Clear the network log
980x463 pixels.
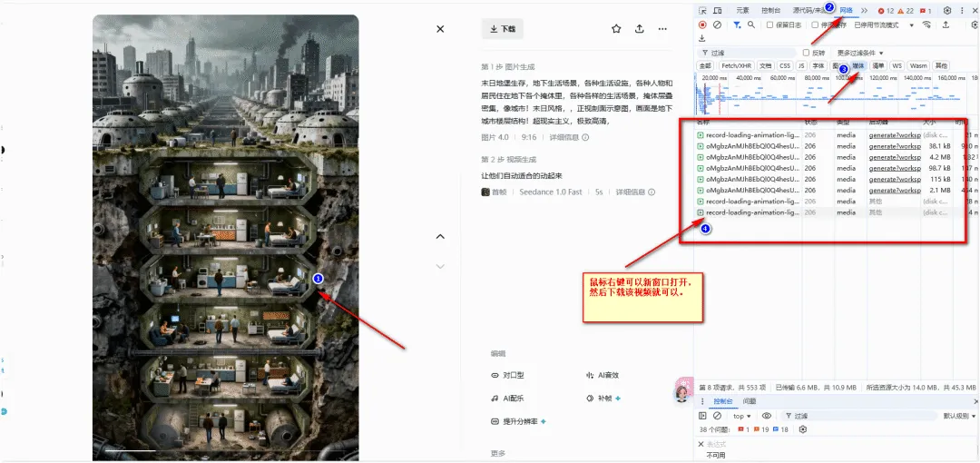pos(718,25)
